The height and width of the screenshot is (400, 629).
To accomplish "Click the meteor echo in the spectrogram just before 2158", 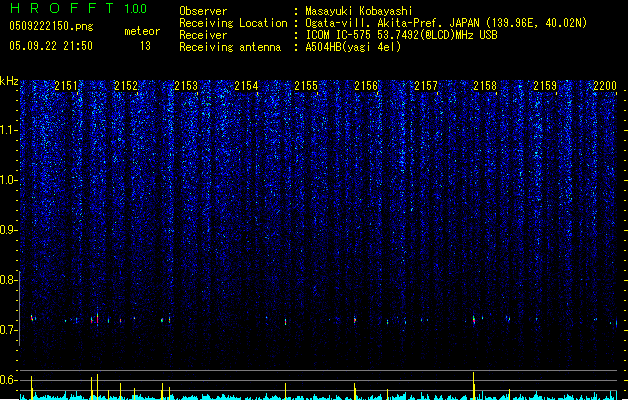I will [x=474, y=320].
